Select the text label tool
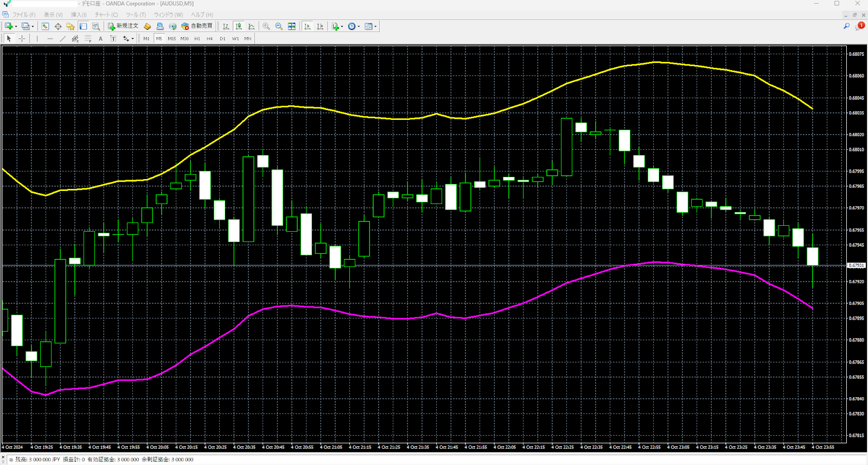868x465 pixels. click(x=113, y=39)
